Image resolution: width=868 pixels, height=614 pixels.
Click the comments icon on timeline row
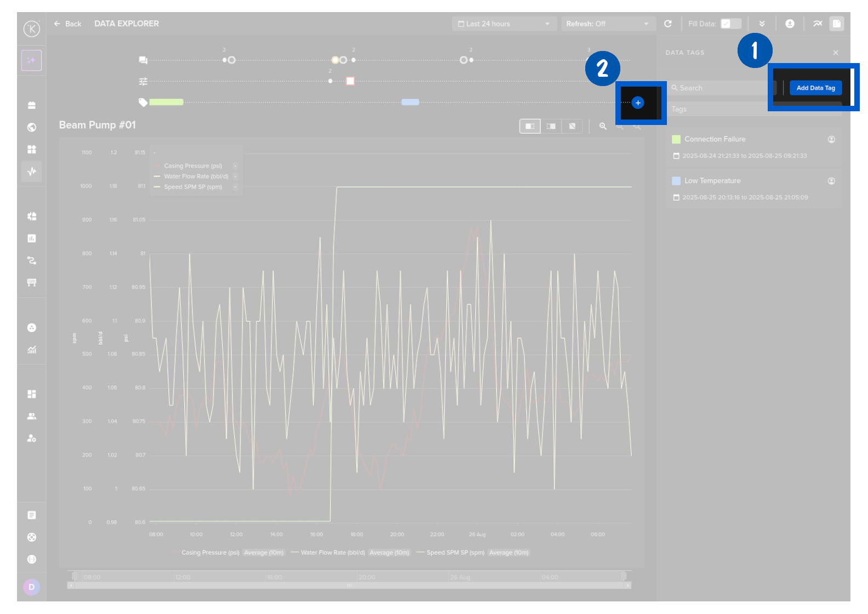143,60
